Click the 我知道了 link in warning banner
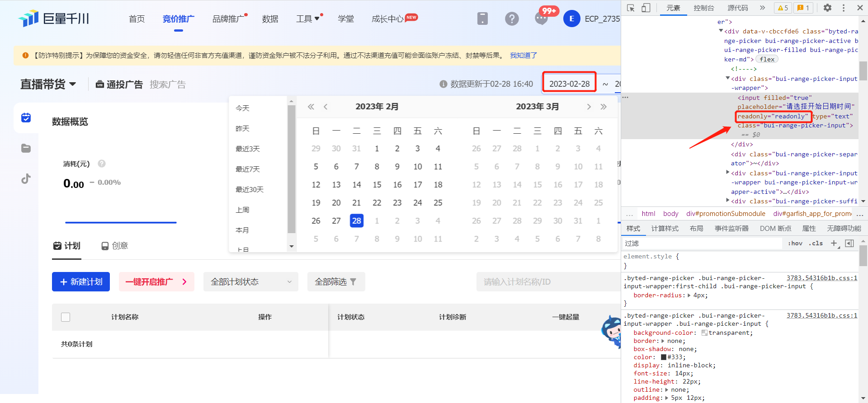868x403 pixels. (523, 55)
